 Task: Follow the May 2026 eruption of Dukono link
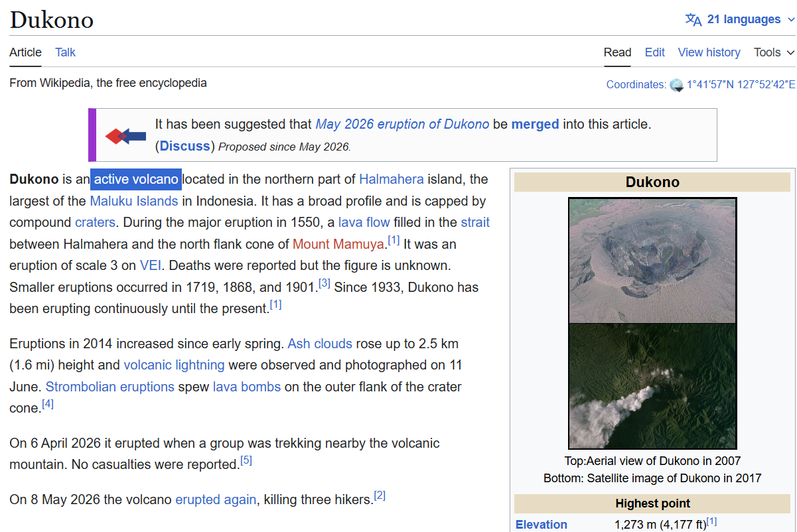click(402, 124)
